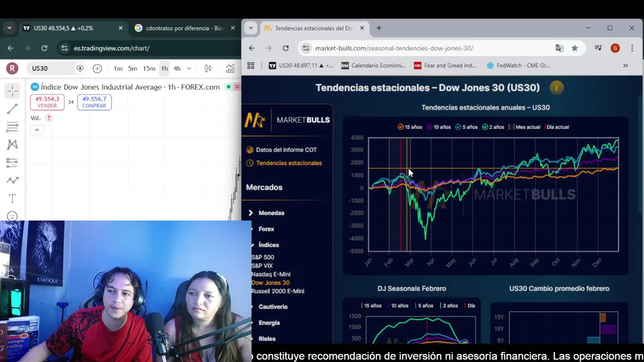Toggle the Día actual marker in annual chart
The width and height of the screenshot is (644, 362).
tap(556, 127)
